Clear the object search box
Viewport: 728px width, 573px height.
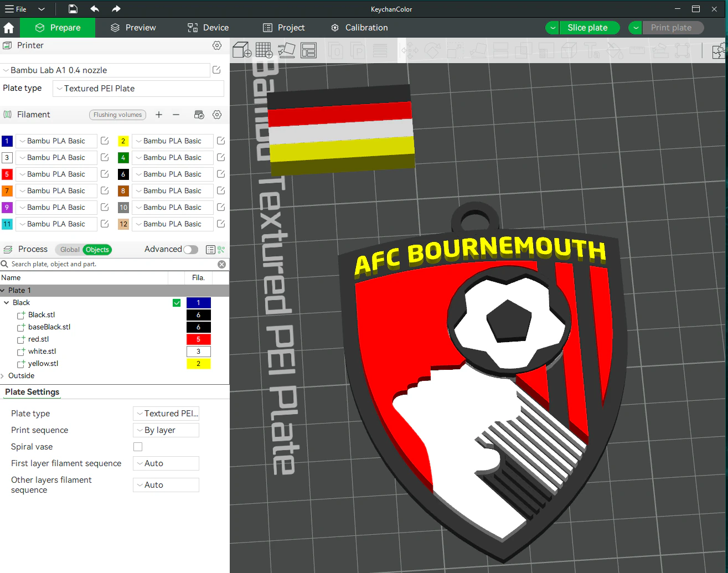[222, 264]
